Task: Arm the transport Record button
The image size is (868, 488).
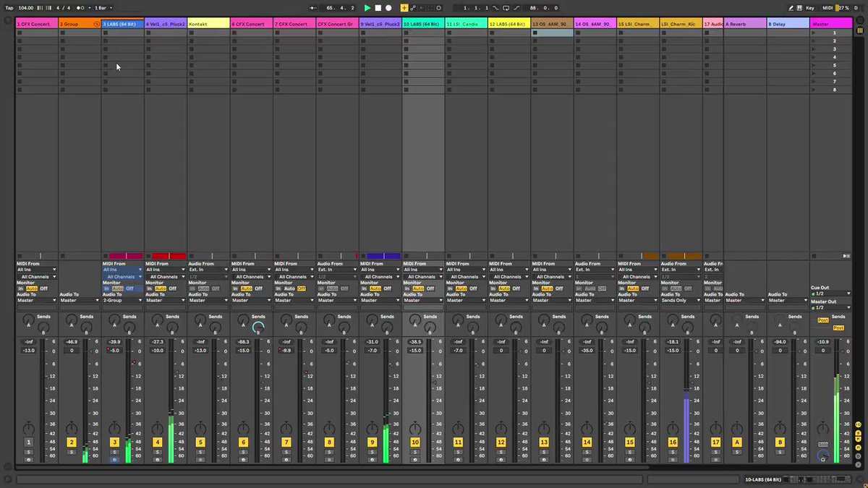Action: point(388,8)
